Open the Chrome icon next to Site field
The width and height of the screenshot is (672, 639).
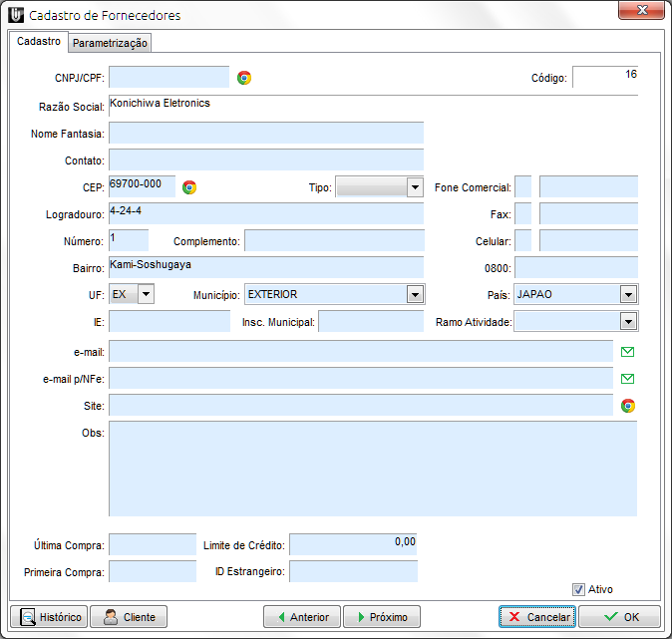[x=628, y=406]
